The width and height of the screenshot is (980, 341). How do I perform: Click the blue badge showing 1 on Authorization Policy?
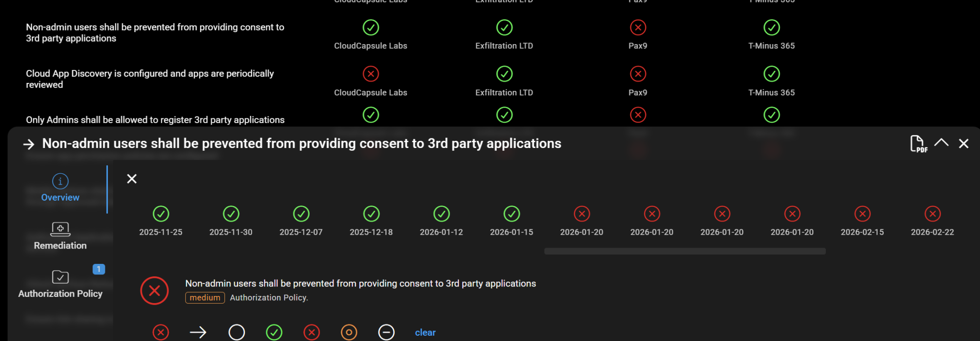(99, 269)
